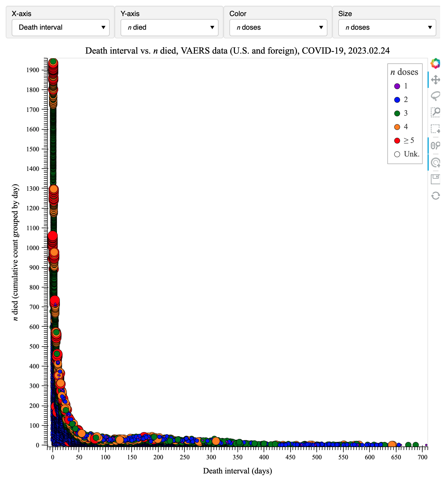Toggle the Wheel Zoom tool

coord(435,146)
